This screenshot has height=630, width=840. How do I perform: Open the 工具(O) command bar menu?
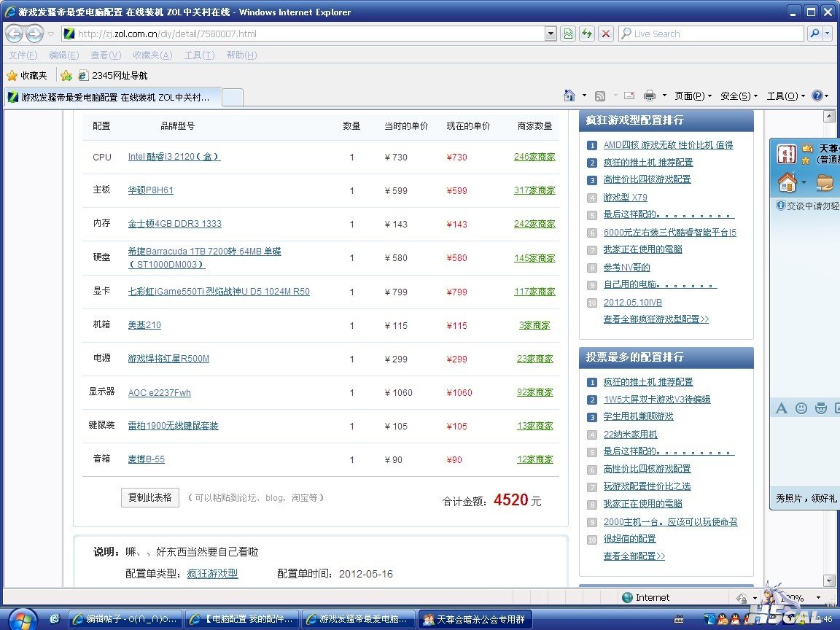pyautogui.click(x=785, y=96)
